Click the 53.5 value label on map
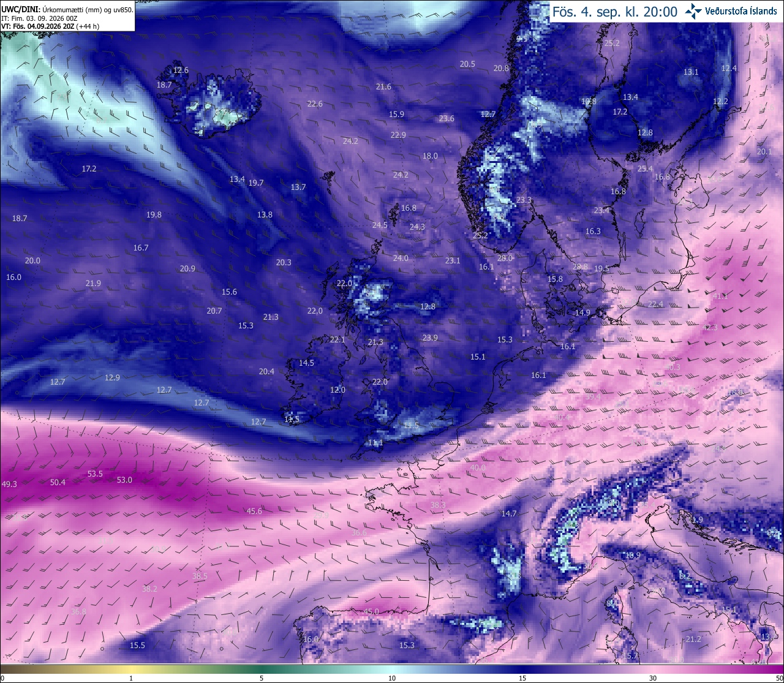The height and width of the screenshot is (683, 784). (x=95, y=474)
